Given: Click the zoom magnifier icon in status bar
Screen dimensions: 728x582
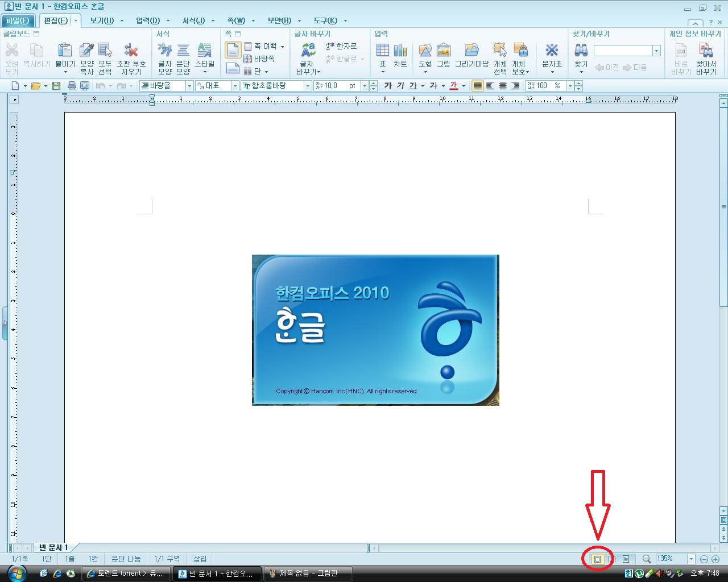Looking at the screenshot, I should (x=646, y=559).
